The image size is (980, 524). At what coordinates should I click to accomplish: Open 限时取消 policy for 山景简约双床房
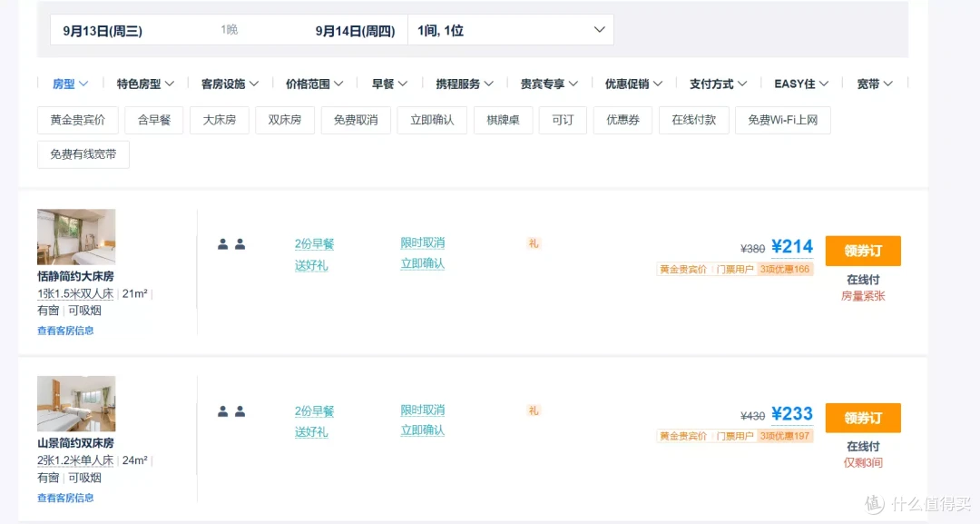[x=423, y=410]
